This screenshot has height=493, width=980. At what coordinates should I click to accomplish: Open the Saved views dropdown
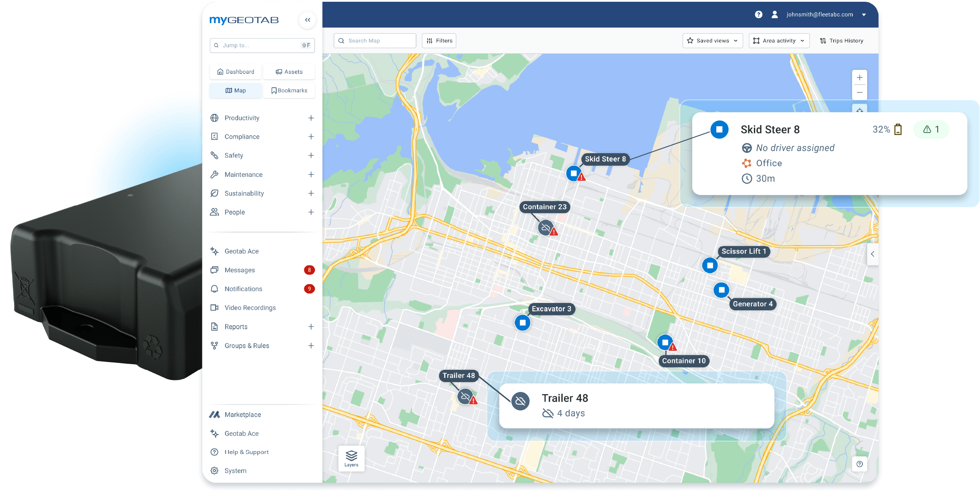point(712,40)
